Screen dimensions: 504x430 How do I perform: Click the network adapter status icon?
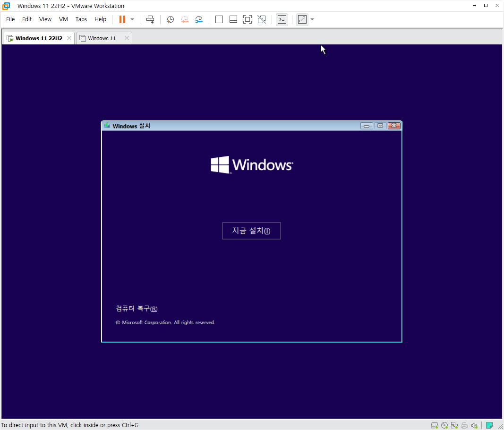coord(454,425)
